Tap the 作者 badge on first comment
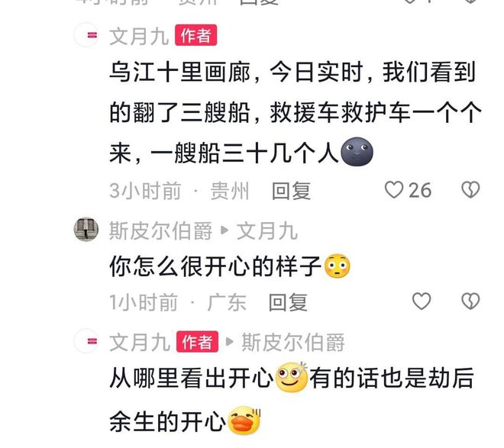The image size is (504, 448). point(195,35)
